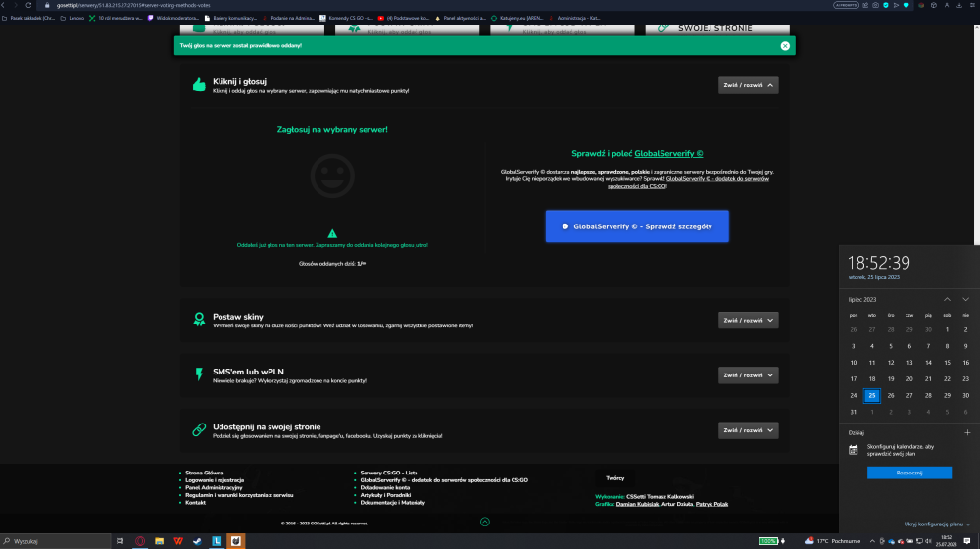This screenshot has height=549, width=980.
Task: Open the Damian Kubisiak credit link
Action: [x=638, y=504]
